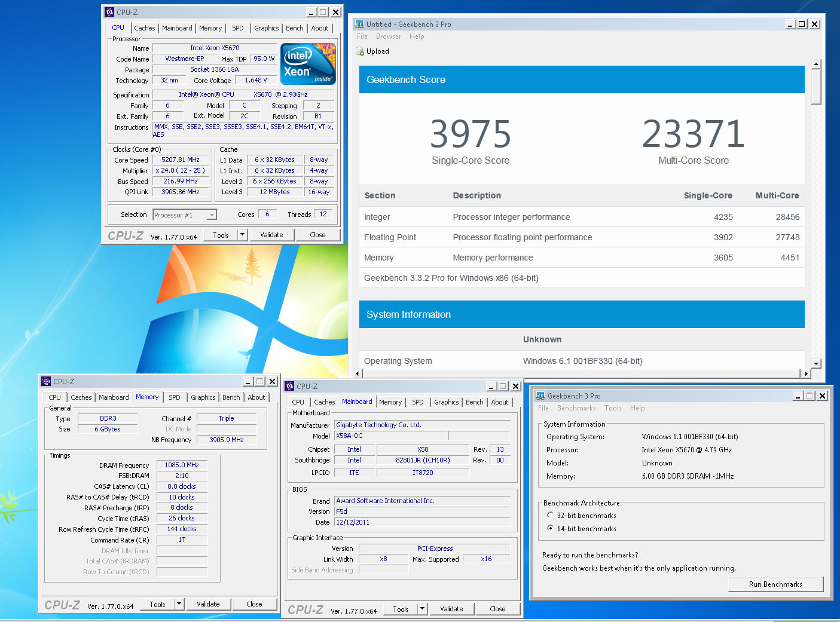The image size is (840, 622).
Task: Click the Upload icon in Geekbench results window
Action: pos(360,51)
